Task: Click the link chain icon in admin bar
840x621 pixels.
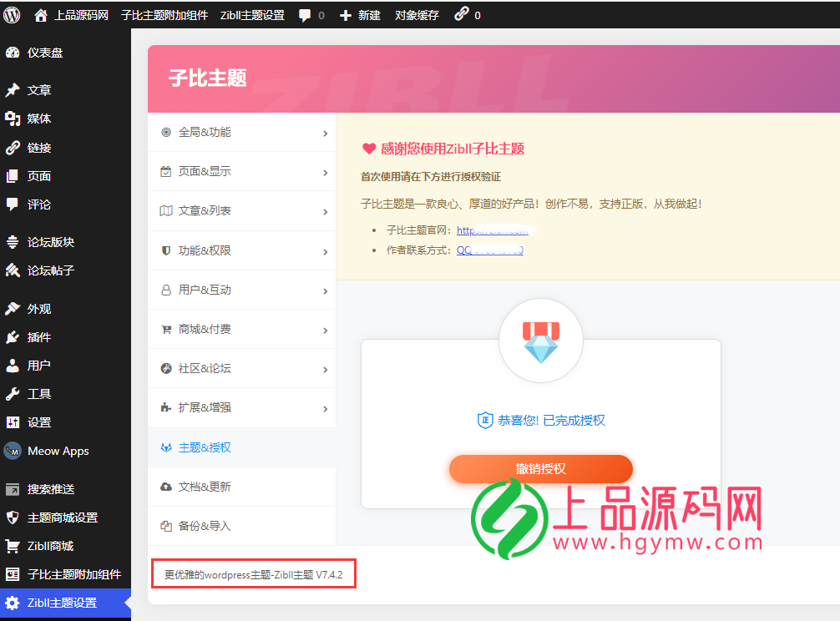Action: tap(462, 14)
